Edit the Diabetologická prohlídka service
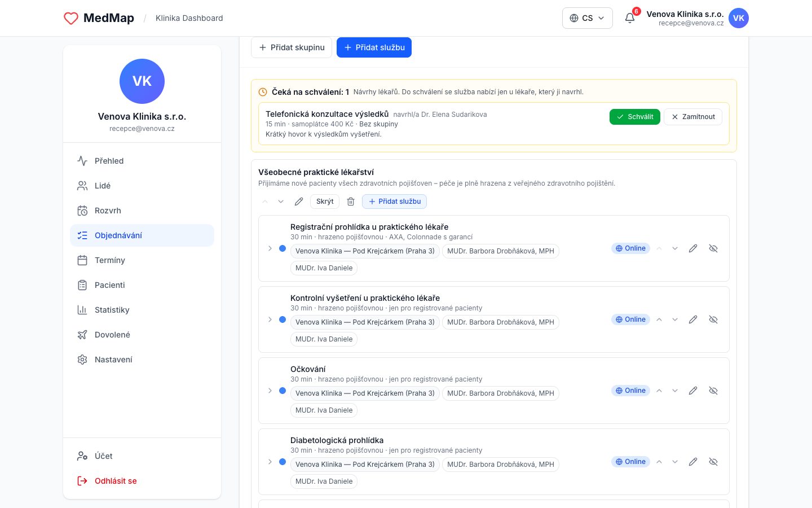812x508 pixels. pyautogui.click(x=693, y=462)
